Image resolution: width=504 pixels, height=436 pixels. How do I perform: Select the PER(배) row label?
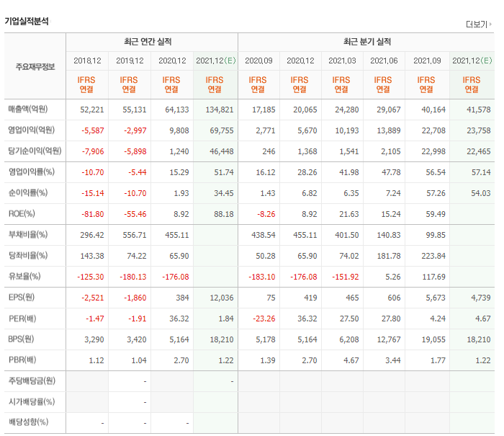22,319
